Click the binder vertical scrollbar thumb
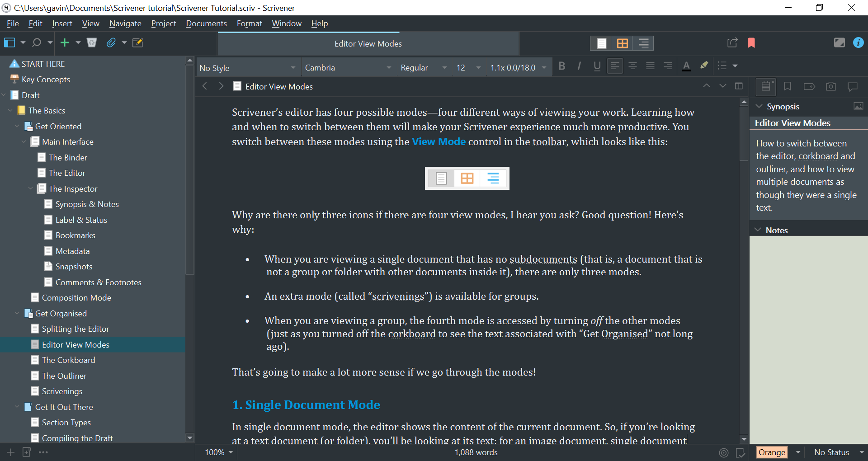The height and width of the screenshot is (461, 868). (190, 169)
